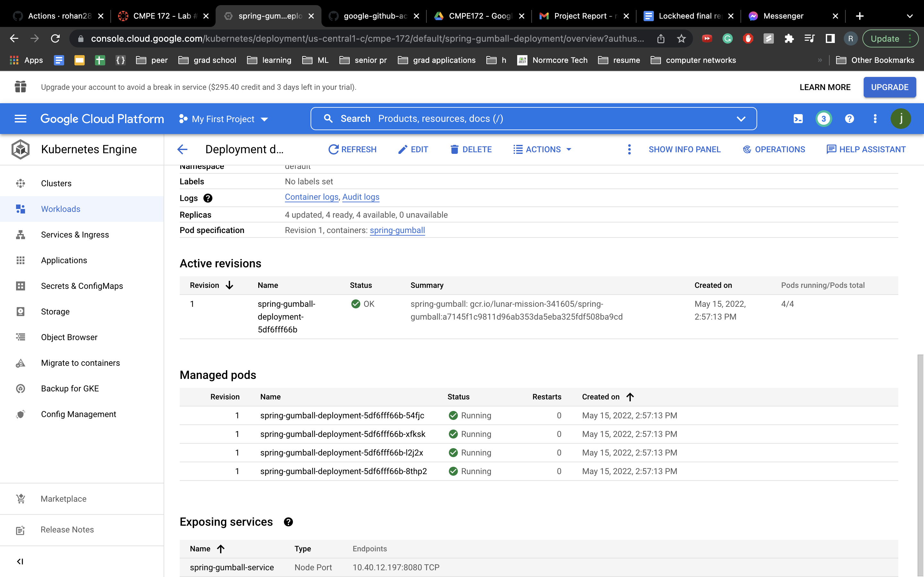Open the help question mark icon
Viewport: 924px width, 577px height.
click(x=849, y=119)
